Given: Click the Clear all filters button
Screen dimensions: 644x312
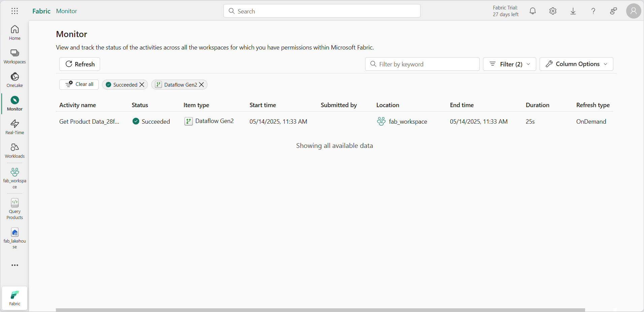Looking at the screenshot, I should [79, 84].
